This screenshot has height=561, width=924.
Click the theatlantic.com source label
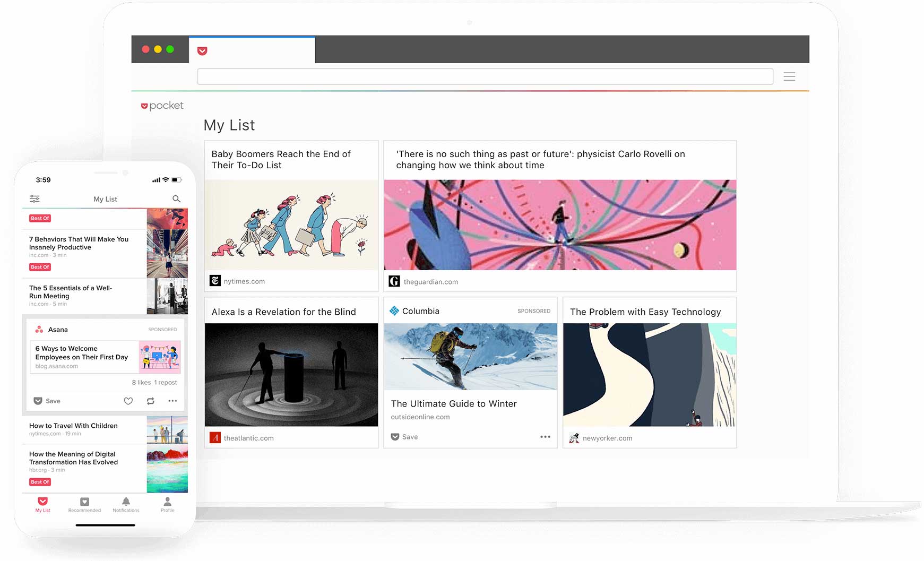249,438
